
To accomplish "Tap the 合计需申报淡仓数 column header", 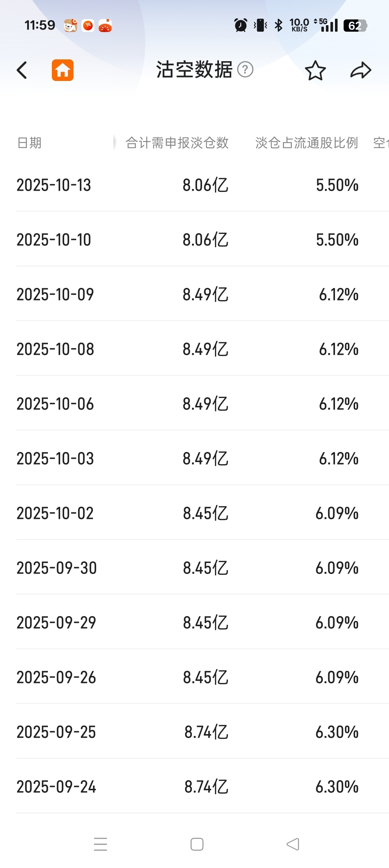I will [177, 143].
